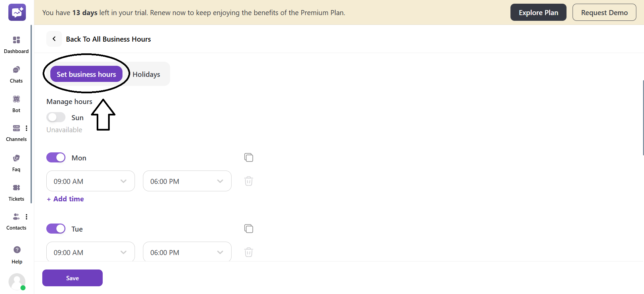Turn off the Tue availability toggle

tap(56, 229)
